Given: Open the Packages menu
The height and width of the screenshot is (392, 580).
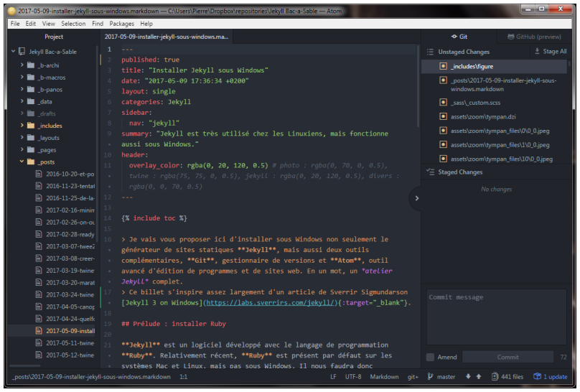Looking at the screenshot, I should click(x=122, y=23).
